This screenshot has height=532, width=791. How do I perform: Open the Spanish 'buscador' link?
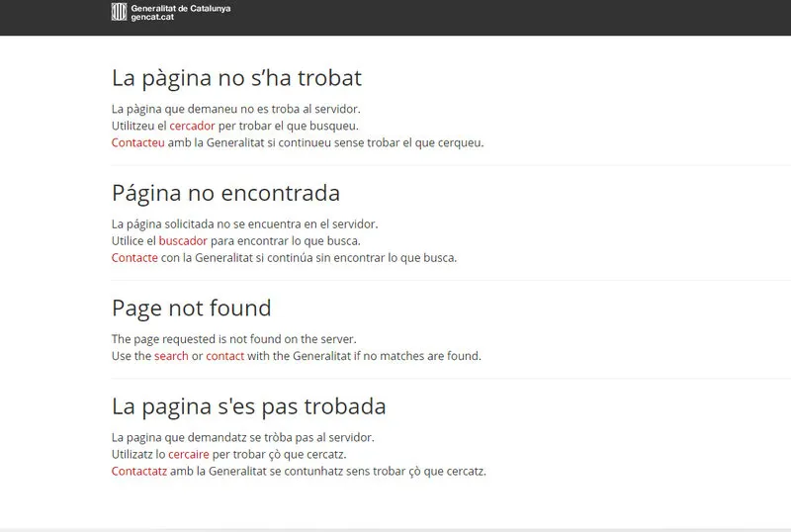click(x=183, y=240)
